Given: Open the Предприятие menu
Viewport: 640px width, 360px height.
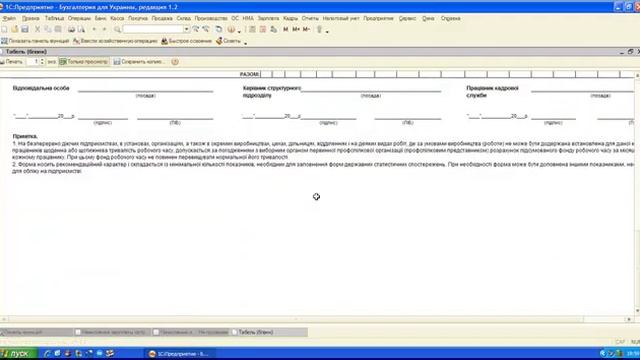Looking at the screenshot, I should point(378,18).
